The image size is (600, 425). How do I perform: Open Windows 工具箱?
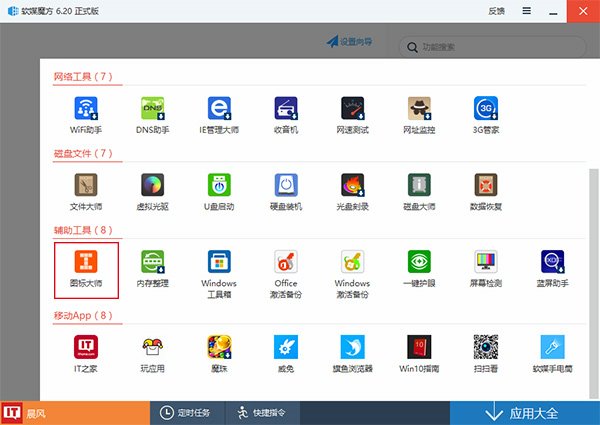219,274
